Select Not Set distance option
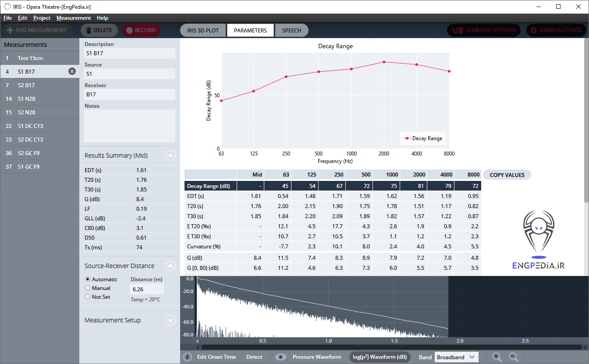Image resolution: width=589 pixels, height=364 pixels. (88, 297)
